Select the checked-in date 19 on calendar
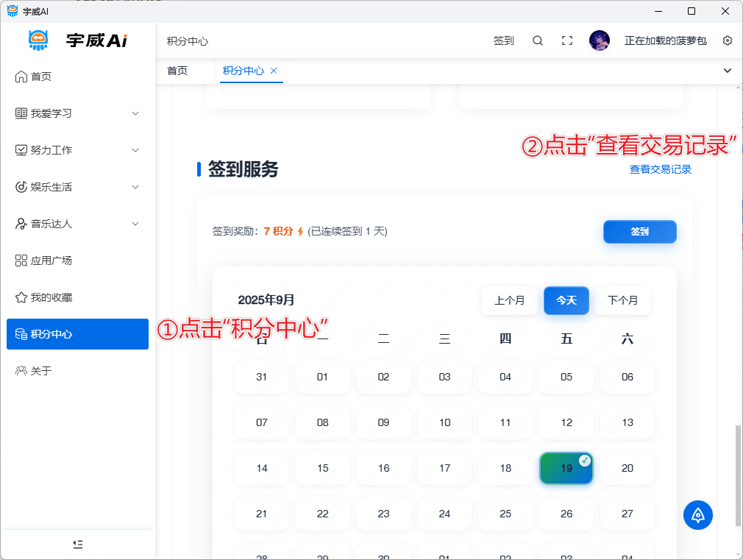This screenshot has height=560, width=743. coord(566,468)
